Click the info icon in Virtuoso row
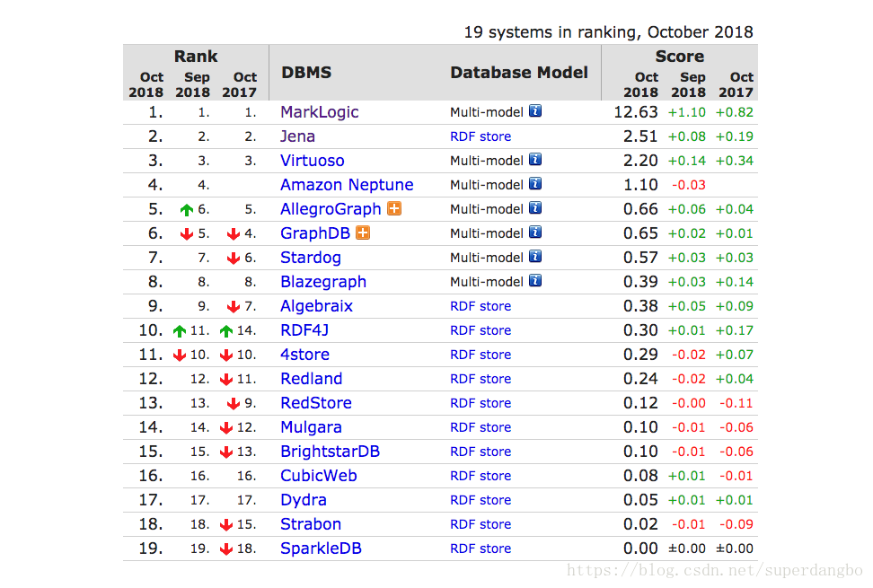This screenshot has height=588, width=873. pos(535,160)
